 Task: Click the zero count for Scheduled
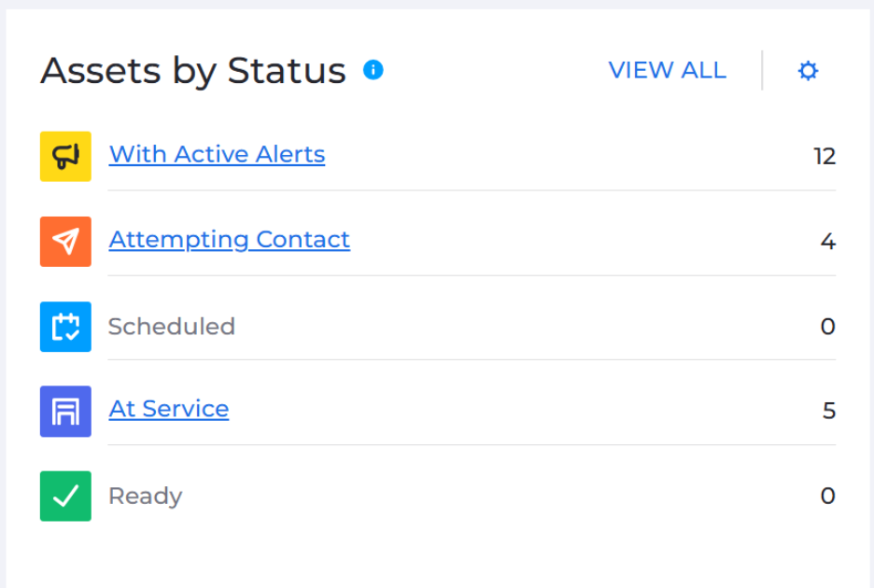click(827, 327)
